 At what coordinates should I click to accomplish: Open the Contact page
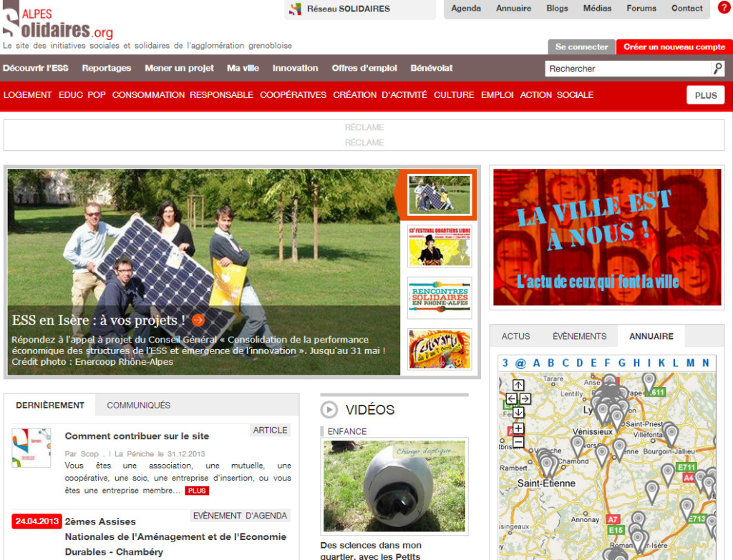687,9
